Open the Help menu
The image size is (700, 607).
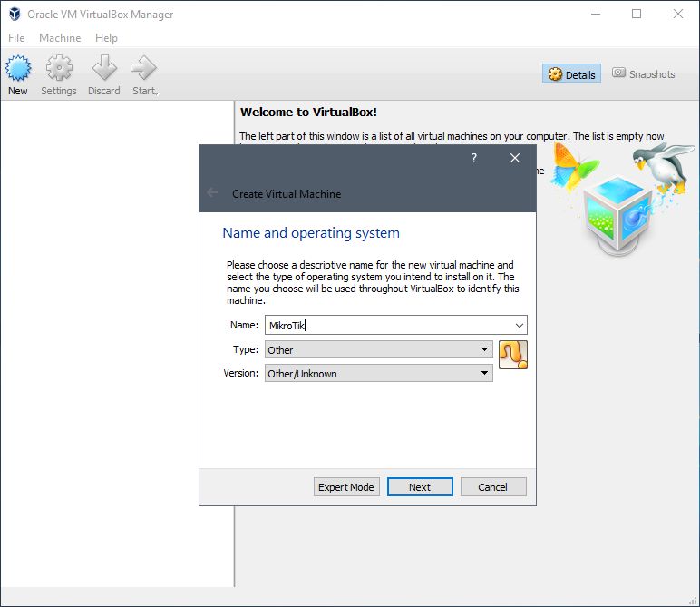click(106, 38)
